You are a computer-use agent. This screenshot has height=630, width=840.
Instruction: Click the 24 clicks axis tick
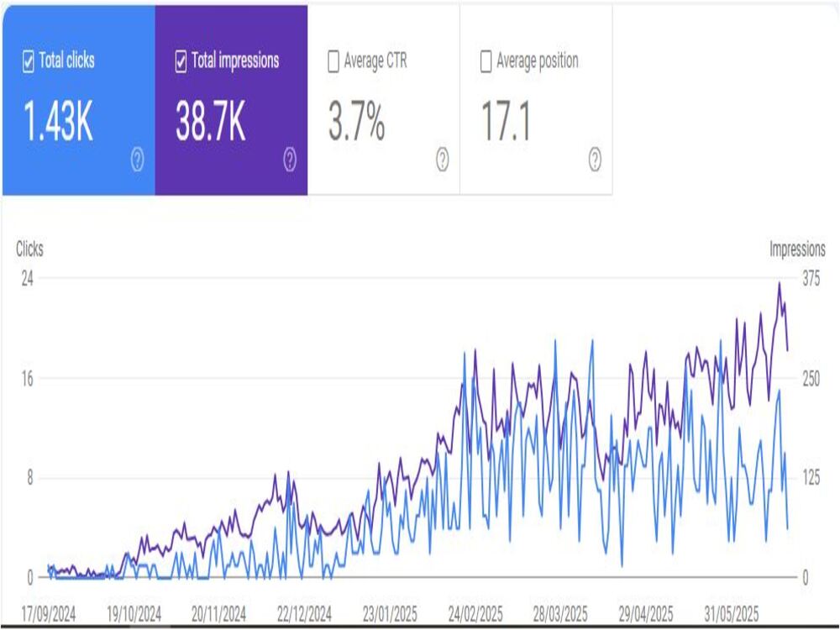[28, 279]
